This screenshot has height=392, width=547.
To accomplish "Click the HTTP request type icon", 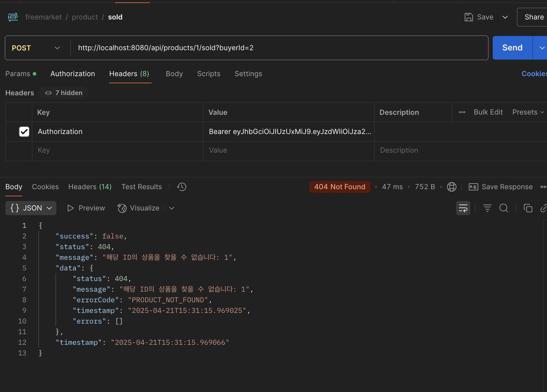I will [x=13, y=17].
